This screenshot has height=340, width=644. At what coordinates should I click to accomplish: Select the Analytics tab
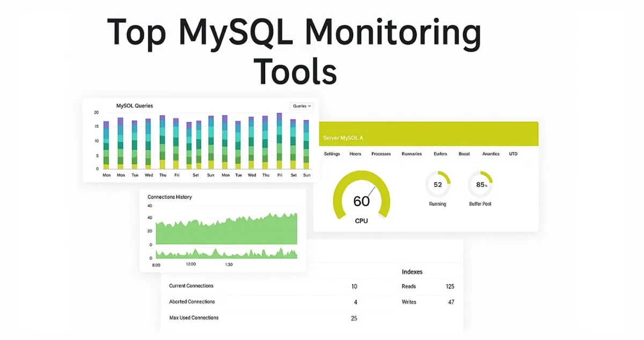(491, 154)
